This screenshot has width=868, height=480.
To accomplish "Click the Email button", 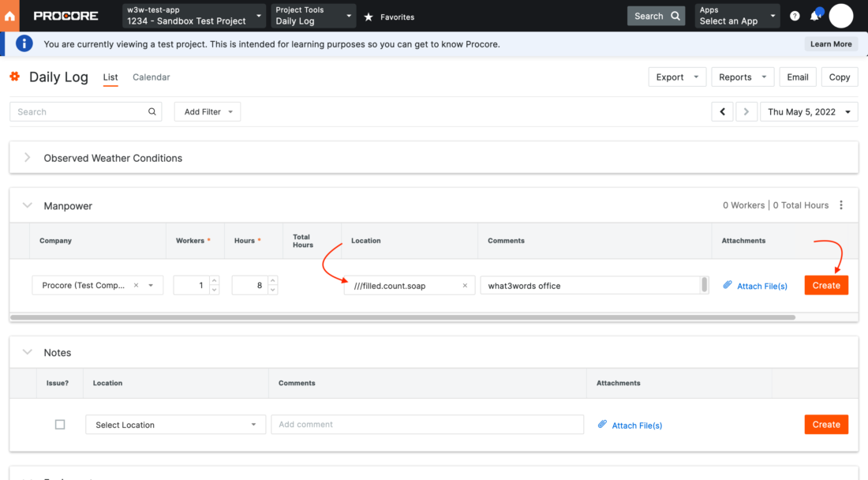I will (798, 77).
